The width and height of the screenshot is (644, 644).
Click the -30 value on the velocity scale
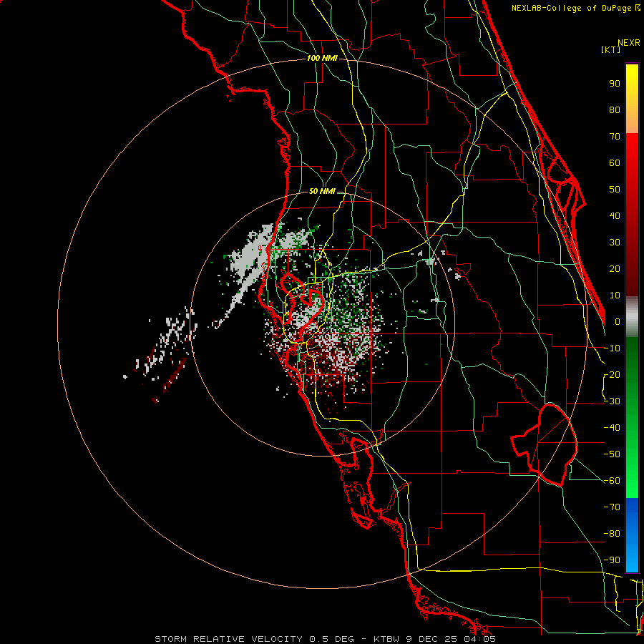click(x=612, y=401)
